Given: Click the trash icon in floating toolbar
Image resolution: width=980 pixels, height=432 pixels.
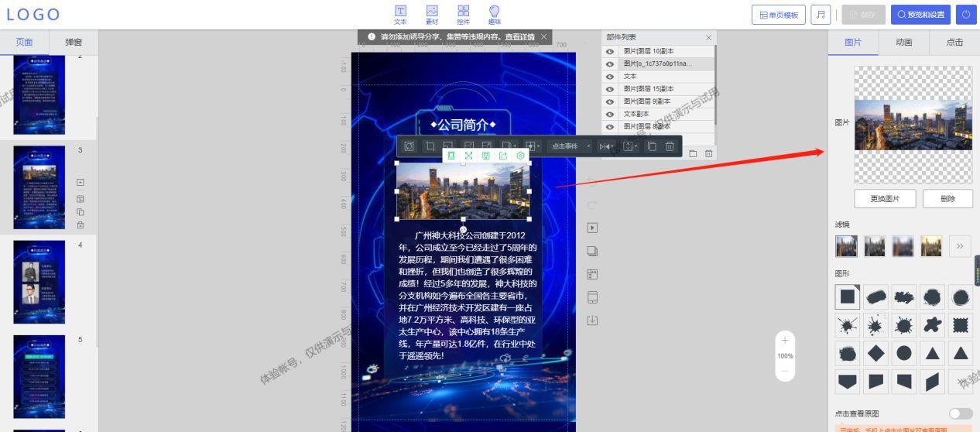Looking at the screenshot, I should click(670, 146).
